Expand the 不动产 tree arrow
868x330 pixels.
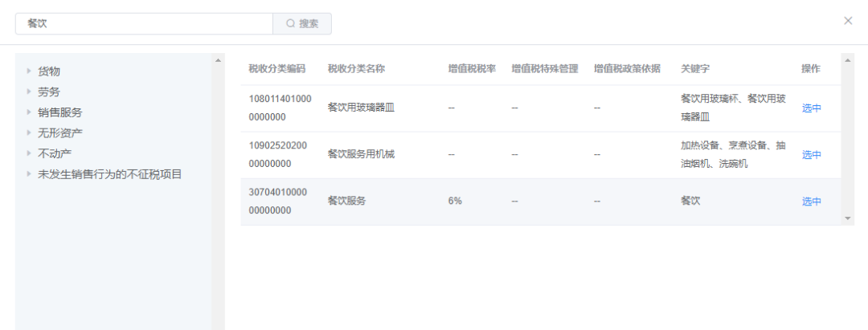click(29, 153)
